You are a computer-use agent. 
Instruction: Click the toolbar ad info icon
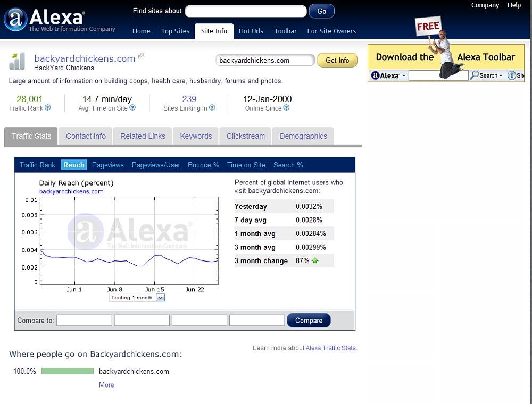point(511,75)
